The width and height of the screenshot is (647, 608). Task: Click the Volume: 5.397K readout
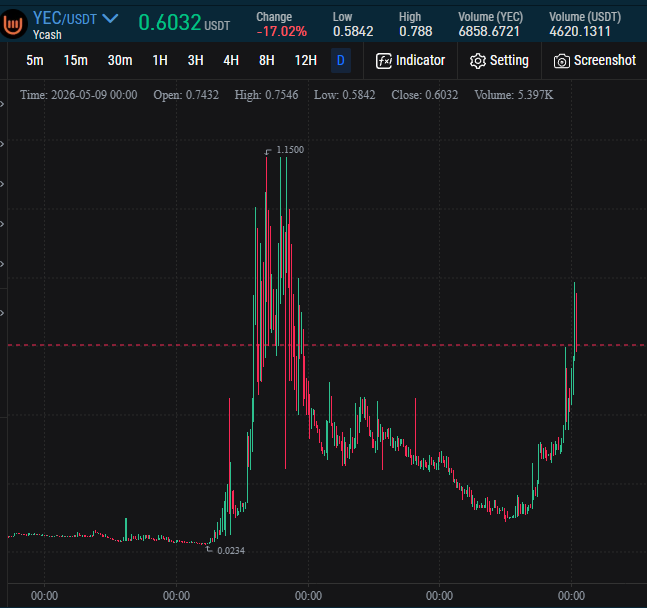pos(514,95)
